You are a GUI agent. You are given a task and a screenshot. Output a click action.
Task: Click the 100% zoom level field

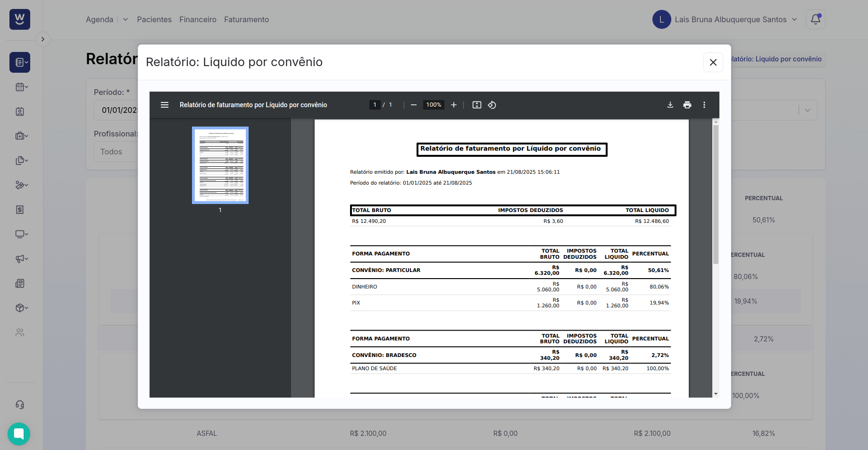pos(434,105)
